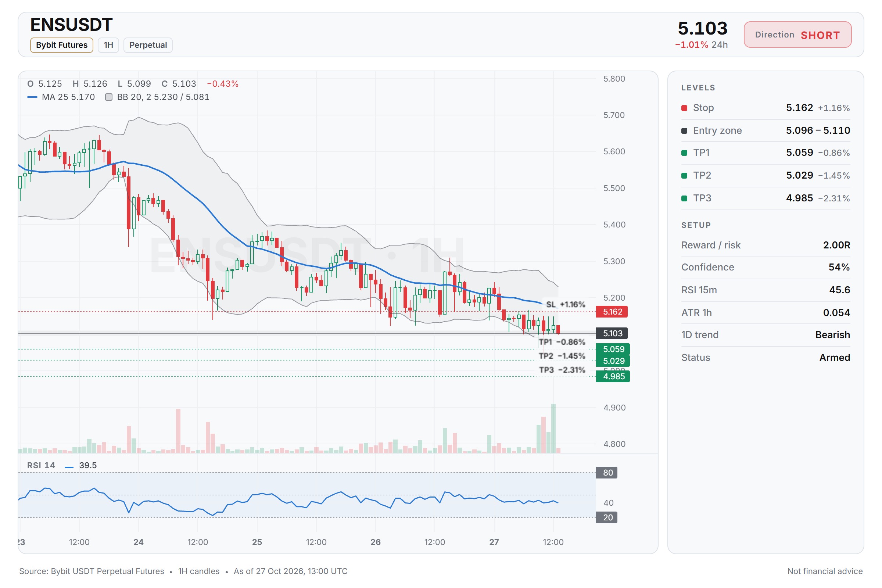Click the RSI 14 blue line legend marker
This screenshot has height=588, width=882.
tap(69, 467)
